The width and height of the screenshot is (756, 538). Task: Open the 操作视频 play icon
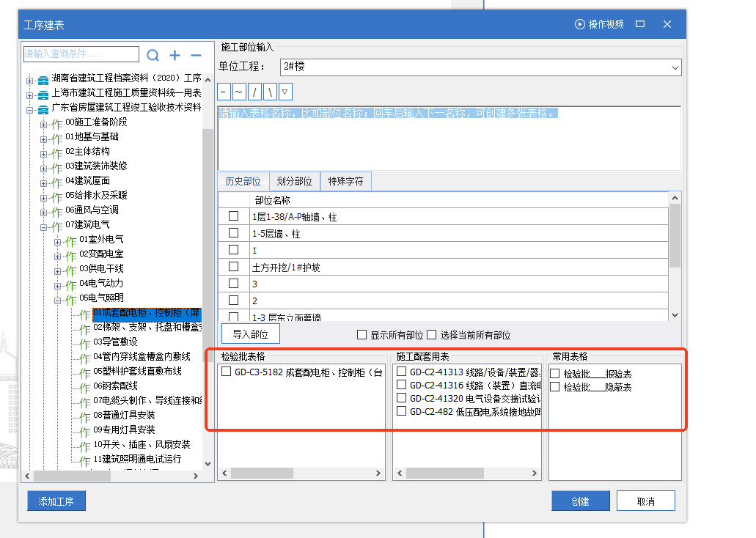[x=580, y=24]
